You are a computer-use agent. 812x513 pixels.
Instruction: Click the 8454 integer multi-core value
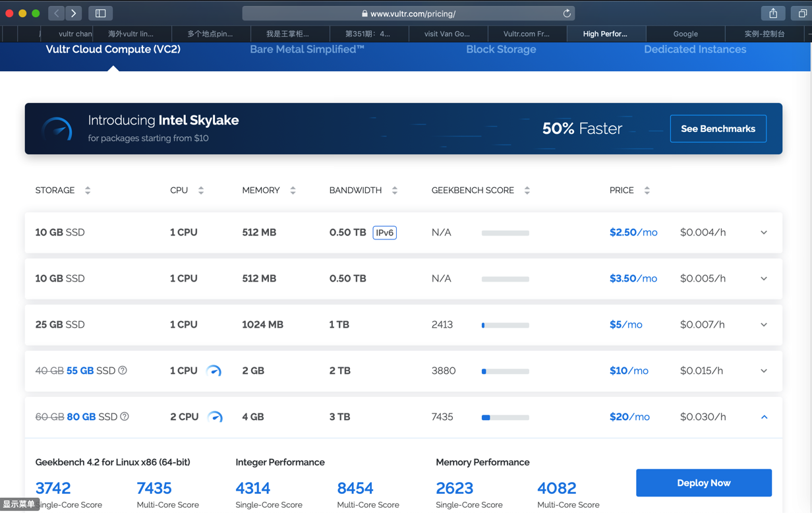coord(355,488)
